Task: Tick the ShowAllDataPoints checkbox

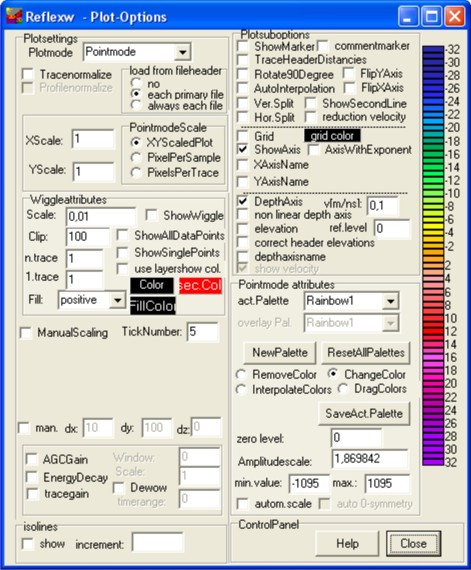Action: click(x=122, y=235)
